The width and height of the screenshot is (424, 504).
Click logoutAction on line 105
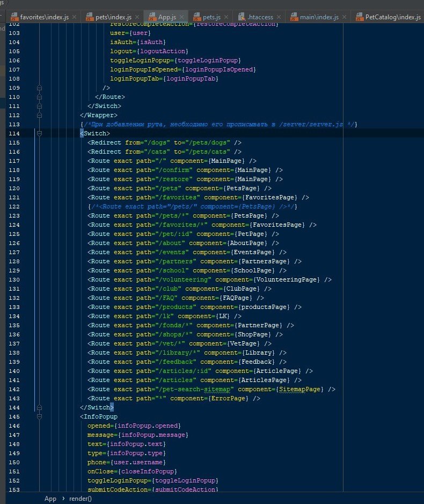[x=163, y=51]
